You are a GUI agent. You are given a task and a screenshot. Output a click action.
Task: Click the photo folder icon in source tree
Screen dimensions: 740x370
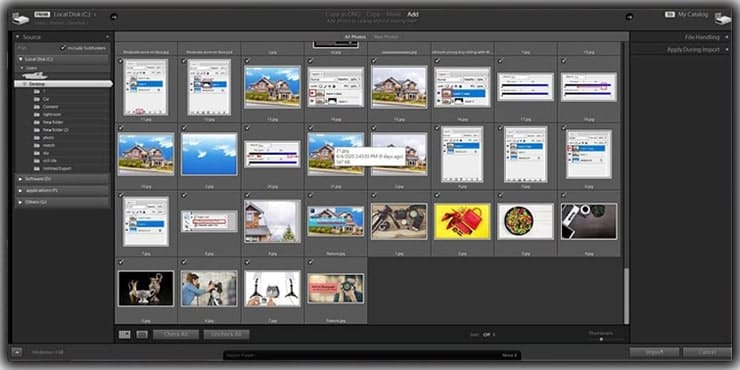pyautogui.click(x=36, y=137)
